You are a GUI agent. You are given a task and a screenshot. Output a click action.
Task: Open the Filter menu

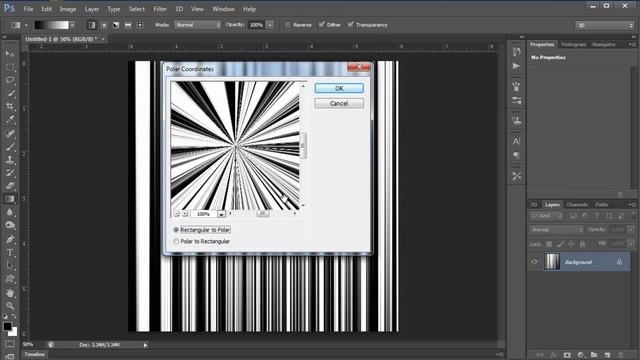(x=160, y=9)
